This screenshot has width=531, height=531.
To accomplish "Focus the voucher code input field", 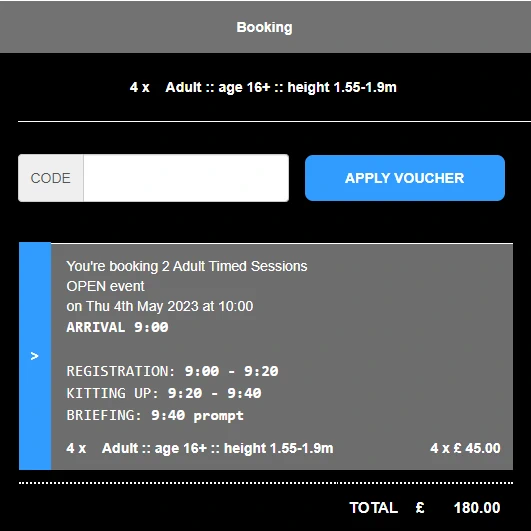I will (186, 178).
